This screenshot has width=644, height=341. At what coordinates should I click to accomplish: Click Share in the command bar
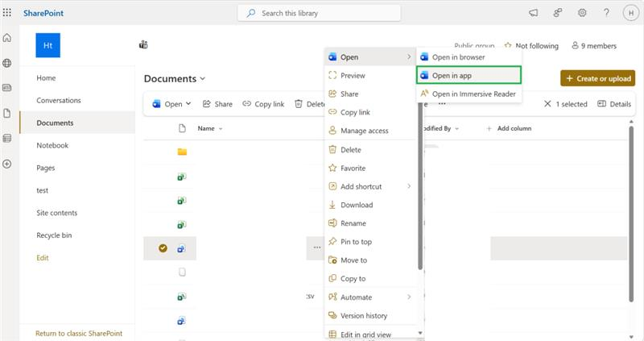tap(217, 104)
